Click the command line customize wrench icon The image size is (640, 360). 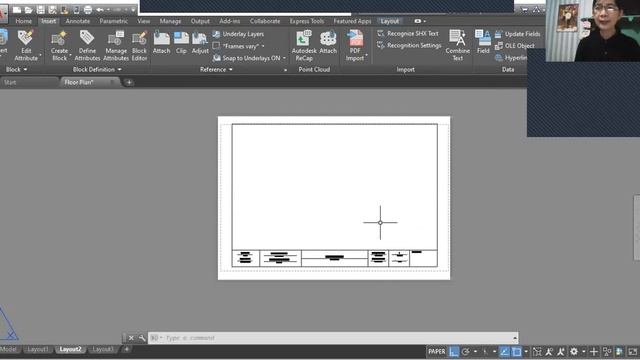click(142, 338)
